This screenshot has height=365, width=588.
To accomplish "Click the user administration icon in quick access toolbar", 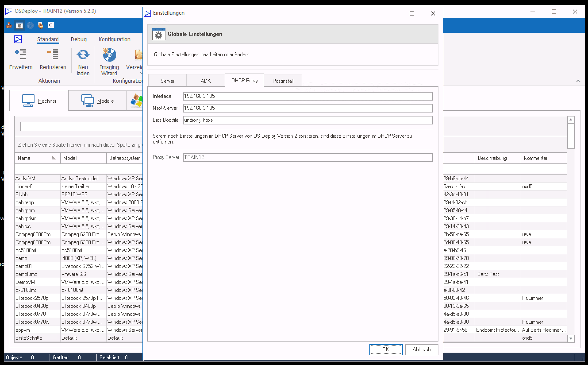I will [9, 25].
